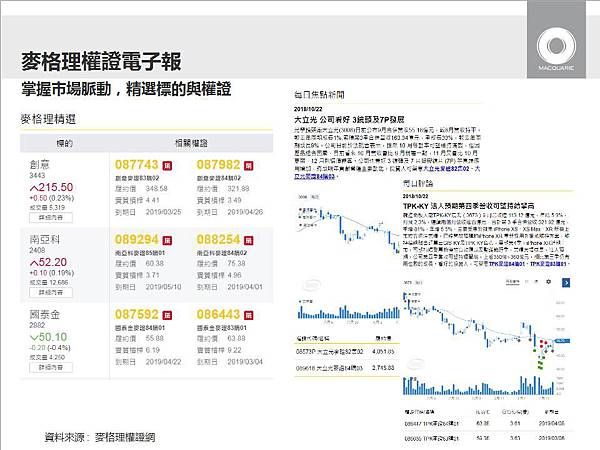Select the 大立光 warrant row priced 2,745.83
Image resolution: width=600 pixels, height=450 pixels.
[x=347, y=368]
